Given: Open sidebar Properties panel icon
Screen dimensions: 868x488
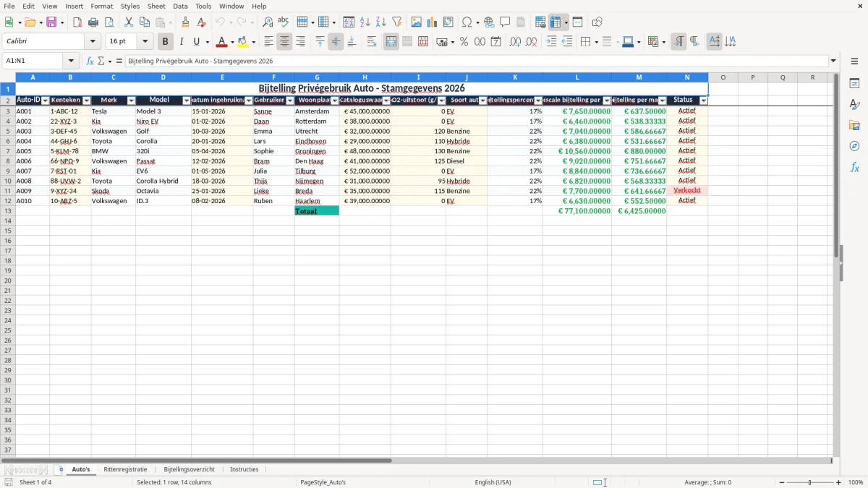Looking at the screenshot, I should point(854,83).
